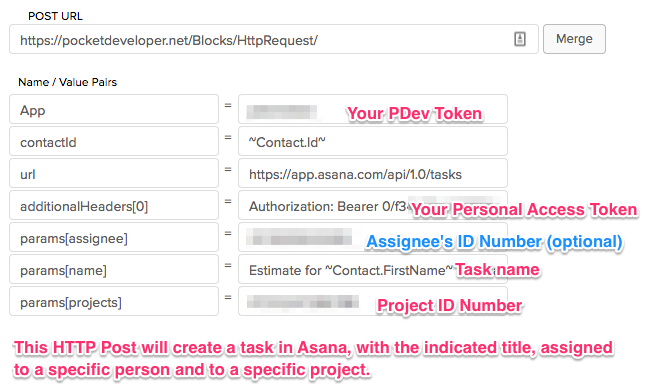Click the params[projects] name field
This screenshot has height=384, width=646.
pos(114,302)
